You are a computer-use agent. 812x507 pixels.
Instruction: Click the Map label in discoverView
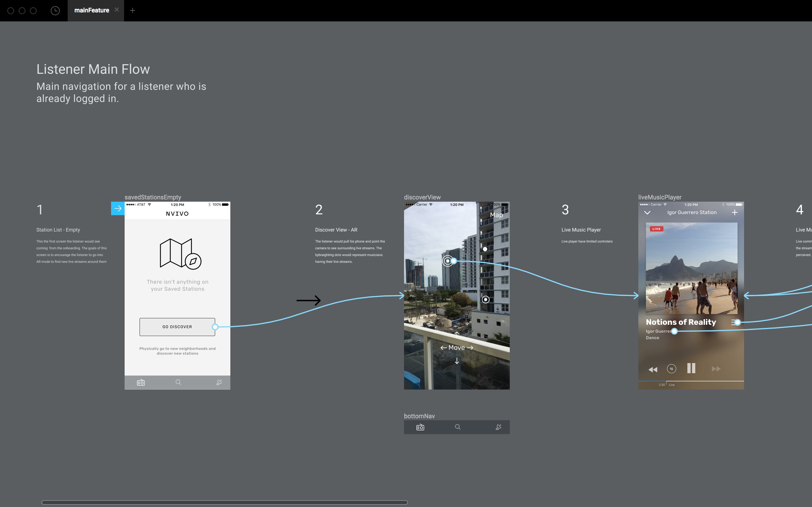click(x=496, y=215)
